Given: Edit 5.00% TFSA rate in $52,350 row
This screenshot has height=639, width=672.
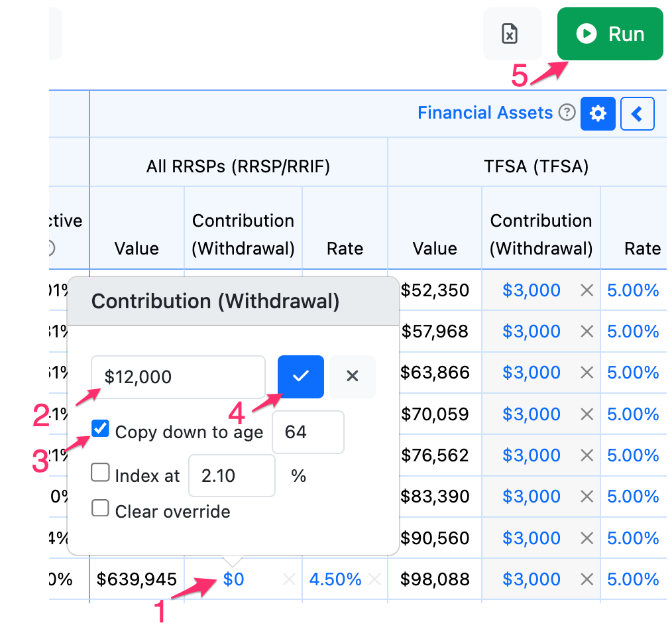Looking at the screenshot, I should (633, 290).
